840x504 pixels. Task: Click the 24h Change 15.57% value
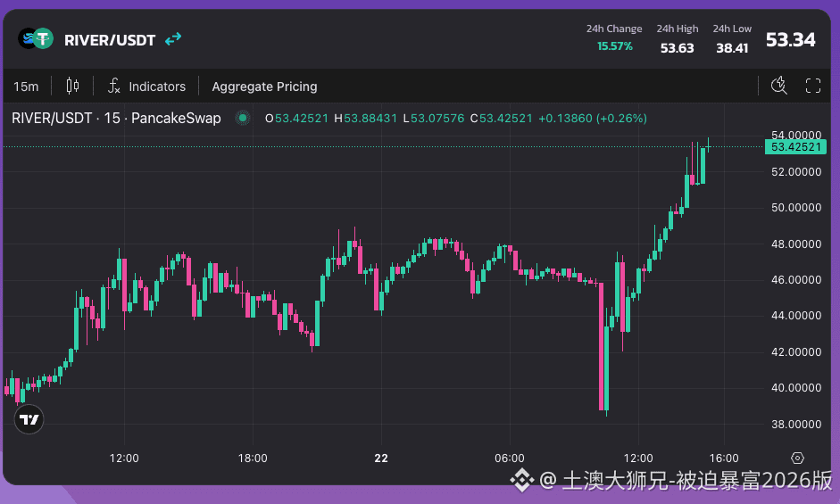pyautogui.click(x=614, y=46)
